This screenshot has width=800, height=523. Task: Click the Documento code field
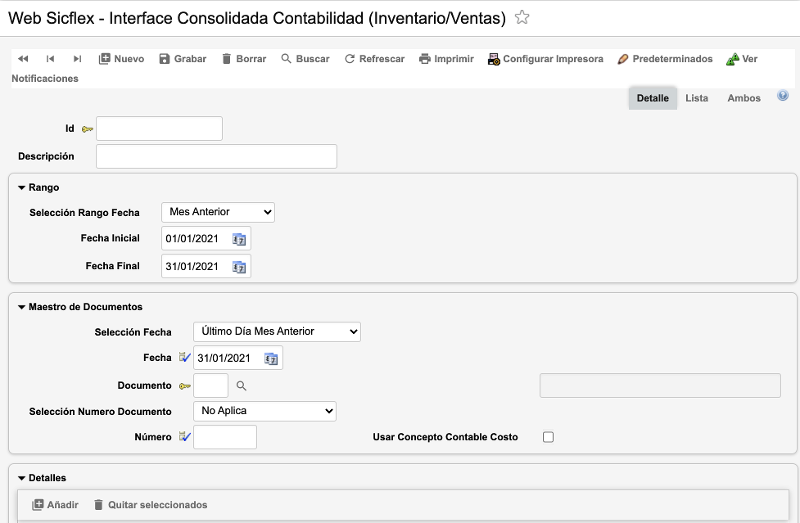pos(211,386)
